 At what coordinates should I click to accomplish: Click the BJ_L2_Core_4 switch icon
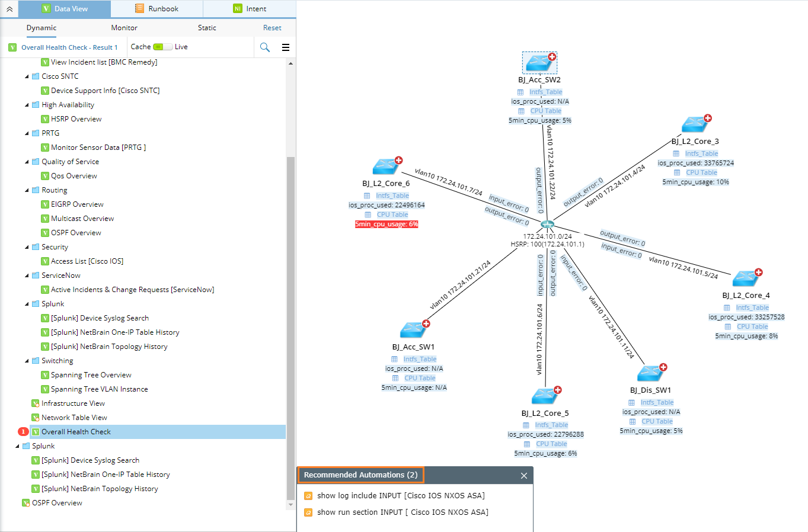[746, 278]
